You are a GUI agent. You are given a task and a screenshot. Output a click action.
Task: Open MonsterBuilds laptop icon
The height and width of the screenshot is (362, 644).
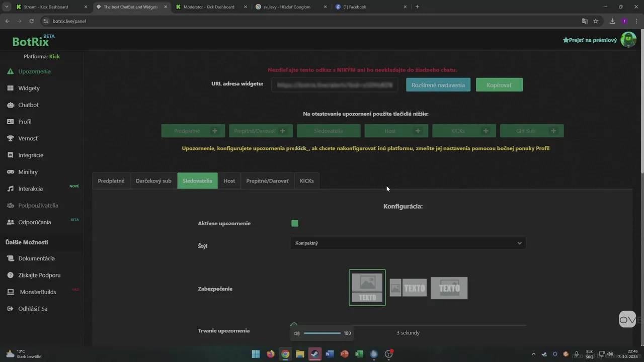coord(10,292)
